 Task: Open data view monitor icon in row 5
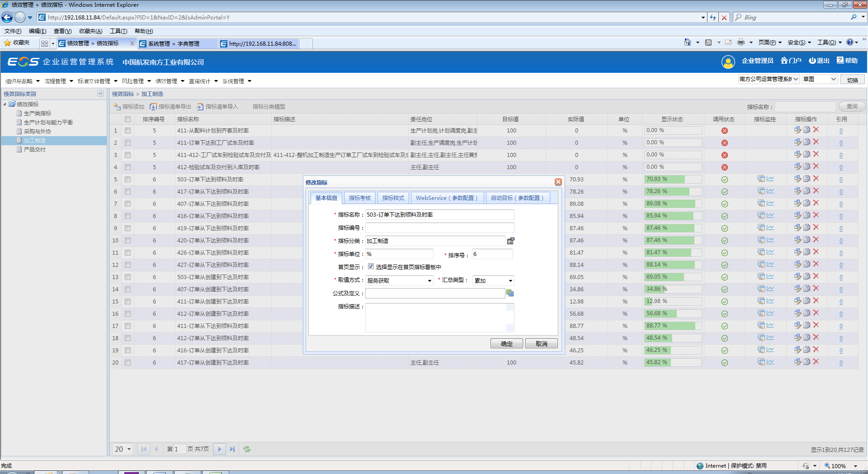(761, 179)
